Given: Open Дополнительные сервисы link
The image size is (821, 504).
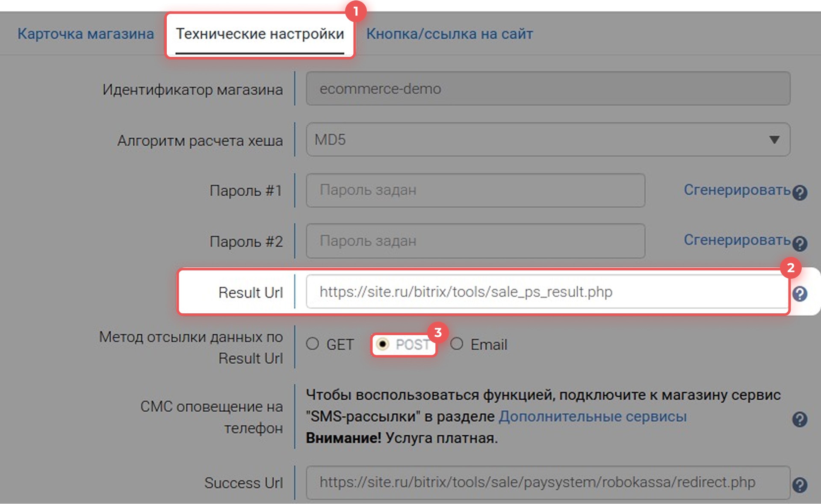Looking at the screenshot, I should [593, 416].
